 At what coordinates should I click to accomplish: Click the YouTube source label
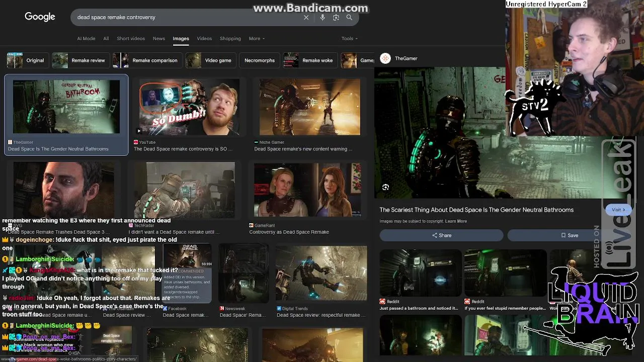(x=147, y=142)
